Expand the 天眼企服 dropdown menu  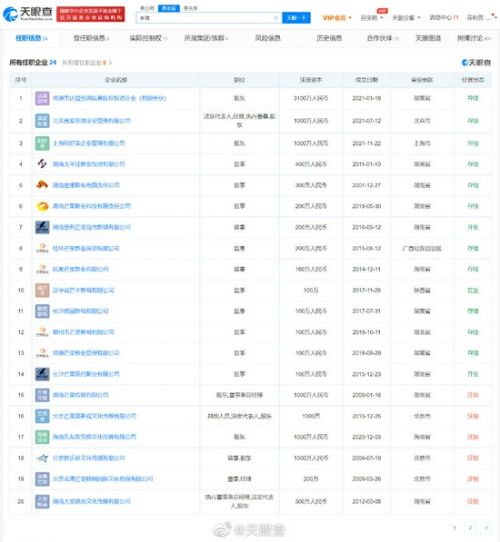(406, 18)
